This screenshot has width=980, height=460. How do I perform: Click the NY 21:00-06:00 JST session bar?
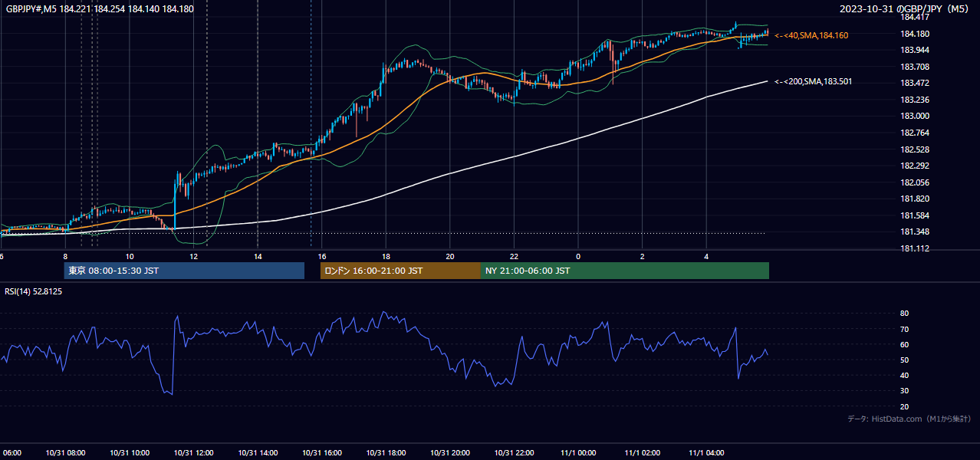(x=625, y=271)
